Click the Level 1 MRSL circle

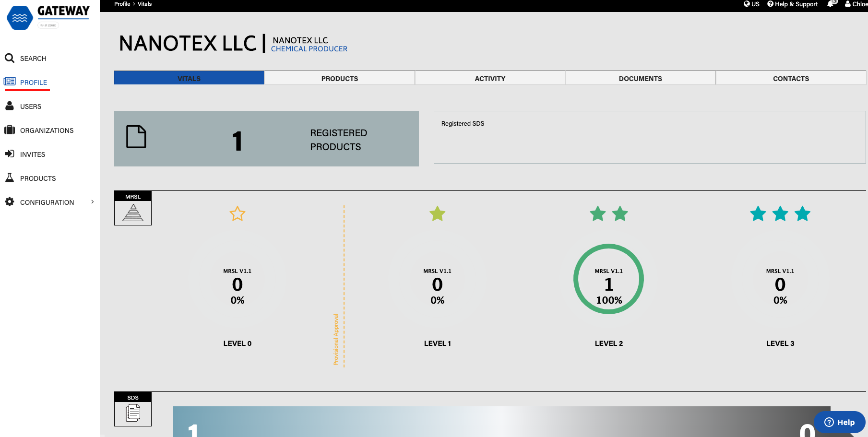coord(438,279)
